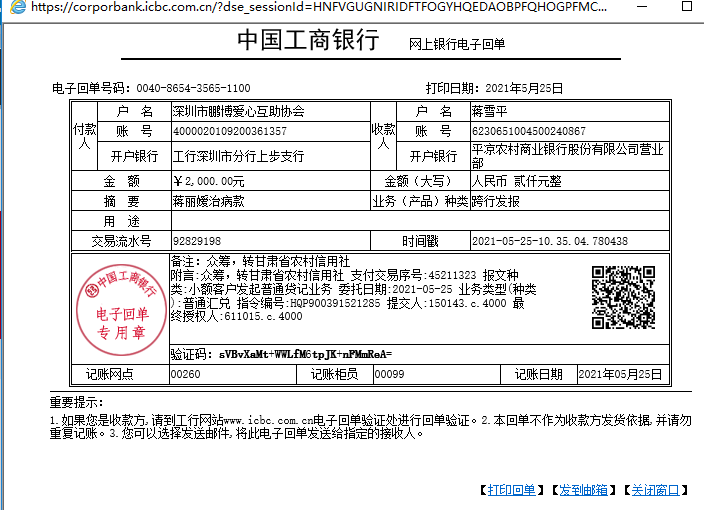This screenshot has height=510, width=704.
Task: Click the 备注 remark line 众筹,转甘肃省农村信用社
Action: pos(260,261)
